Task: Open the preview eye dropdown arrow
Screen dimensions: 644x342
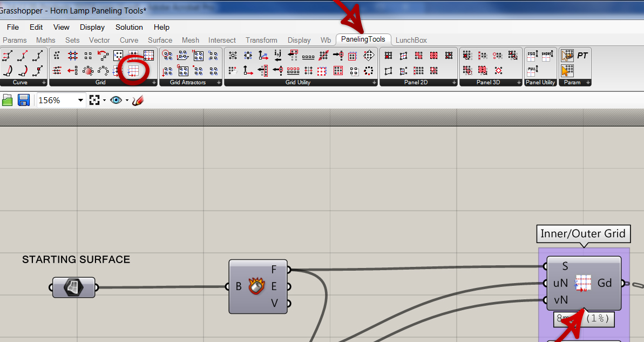Action: [x=127, y=100]
